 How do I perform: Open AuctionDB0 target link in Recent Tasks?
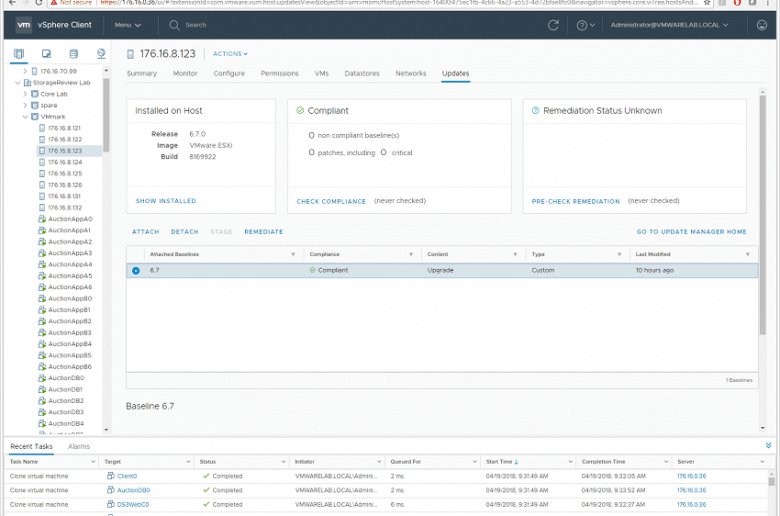[x=133, y=490]
